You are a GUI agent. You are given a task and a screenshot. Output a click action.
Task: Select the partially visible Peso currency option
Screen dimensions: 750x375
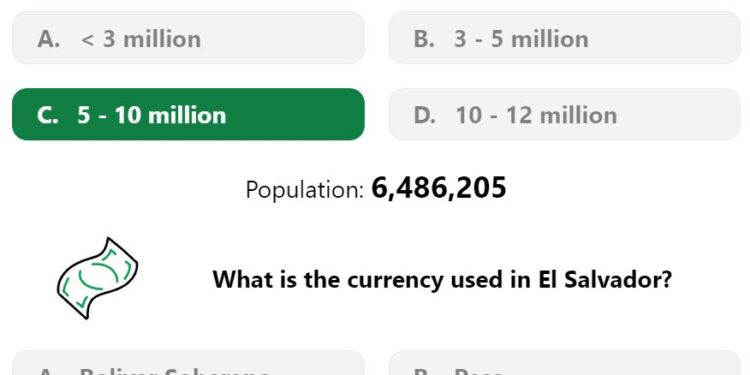[x=564, y=363]
